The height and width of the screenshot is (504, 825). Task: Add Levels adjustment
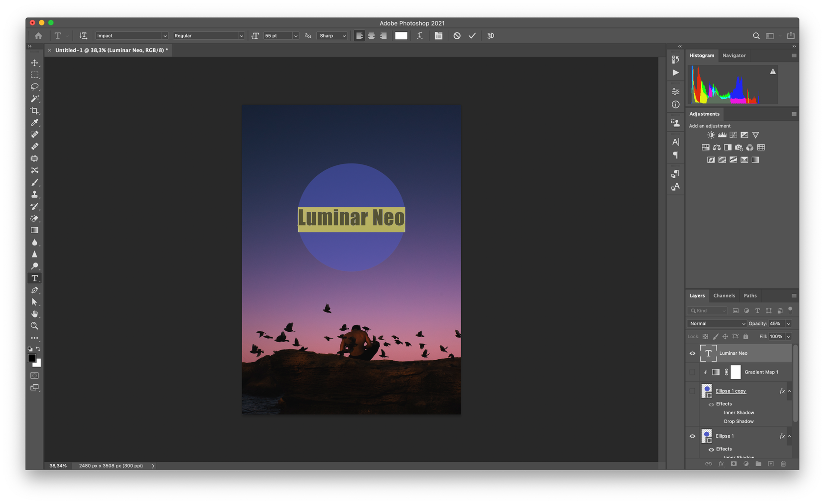722,135
